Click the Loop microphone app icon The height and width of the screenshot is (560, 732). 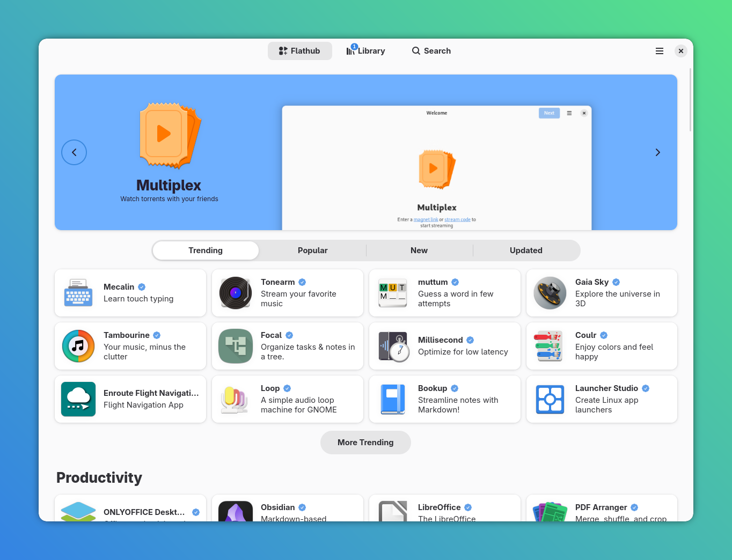tap(236, 399)
